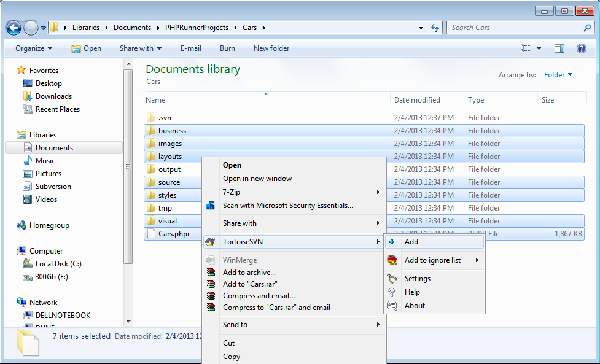Expand Add to ignore list submenu arrow

(x=477, y=260)
